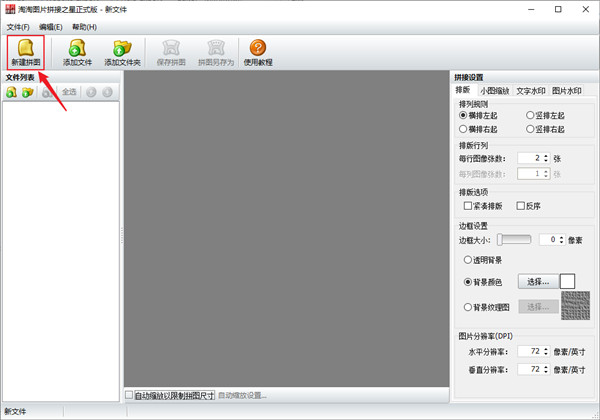Image resolution: width=600 pixels, height=420 pixels.
Task: Open the 文件(F) menu
Action: pos(19,27)
